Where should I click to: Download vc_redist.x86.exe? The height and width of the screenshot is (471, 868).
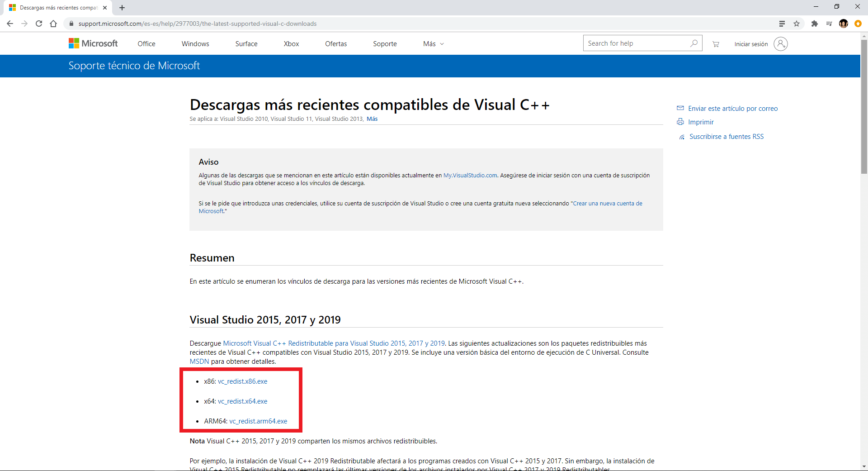click(x=243, y=381)
